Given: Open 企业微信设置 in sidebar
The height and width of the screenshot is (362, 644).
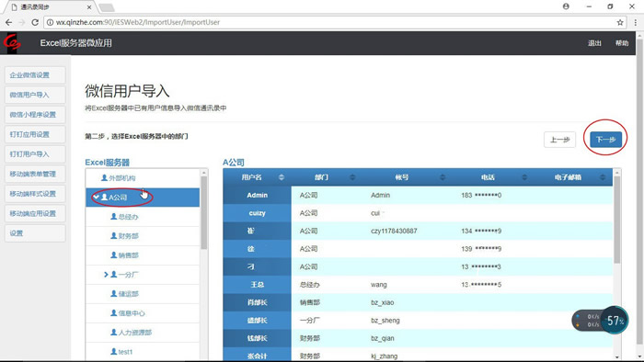Looking at the screenshot, I should pyautogui.click(x=35, y=75).
